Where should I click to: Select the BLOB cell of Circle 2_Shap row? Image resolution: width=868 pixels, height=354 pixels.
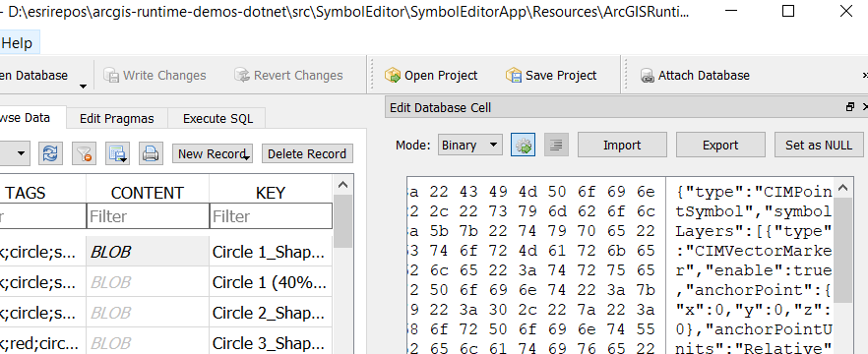(148, 313)
